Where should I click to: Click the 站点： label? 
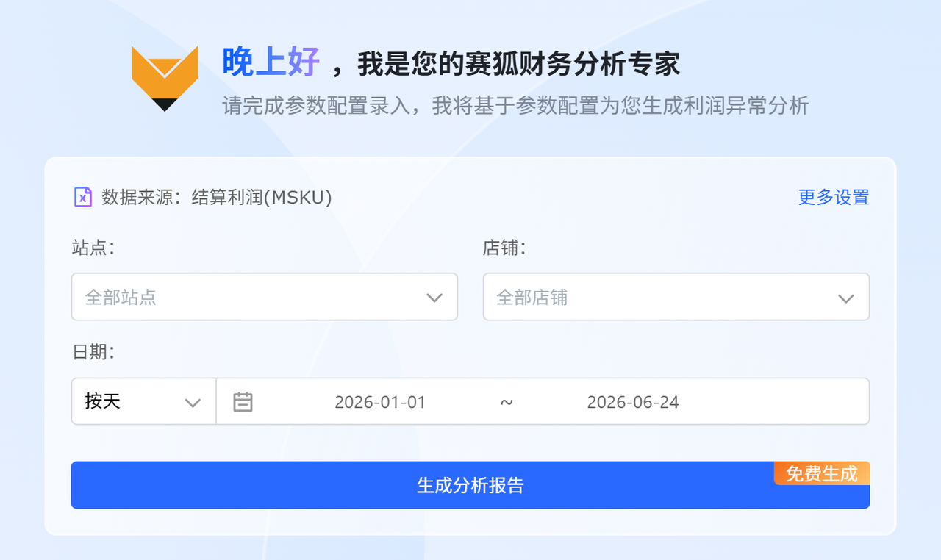pos(93,248)
